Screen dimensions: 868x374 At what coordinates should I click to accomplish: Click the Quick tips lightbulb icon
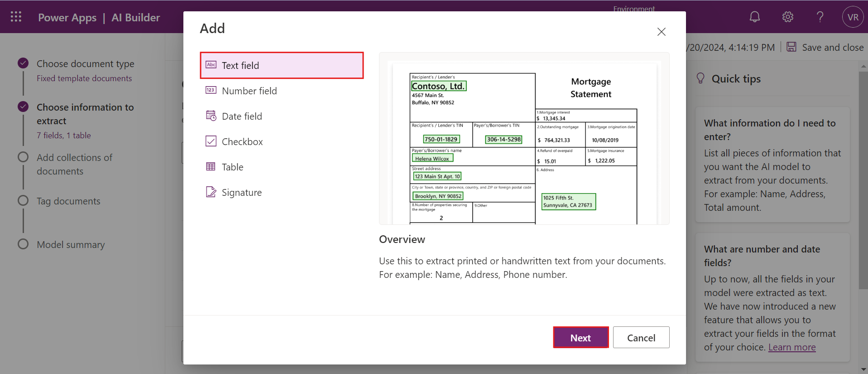(700, 78)
